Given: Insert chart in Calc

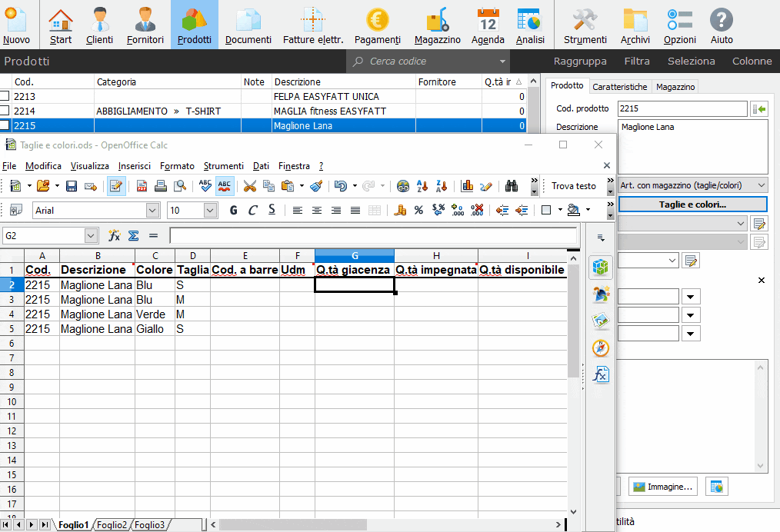Looking at the screenshot, I should point(467,186).
